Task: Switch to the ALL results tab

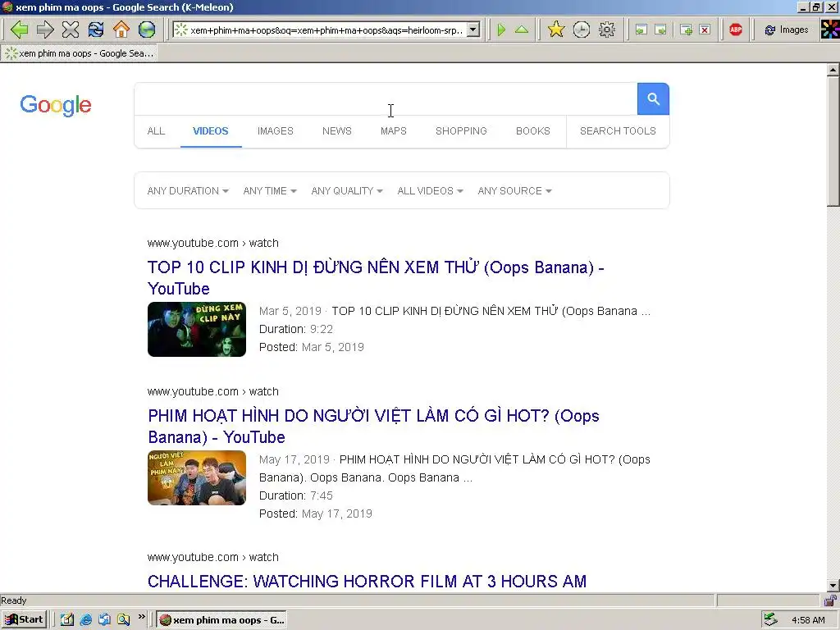Action: pyautogui.click(x=156, y=131)
